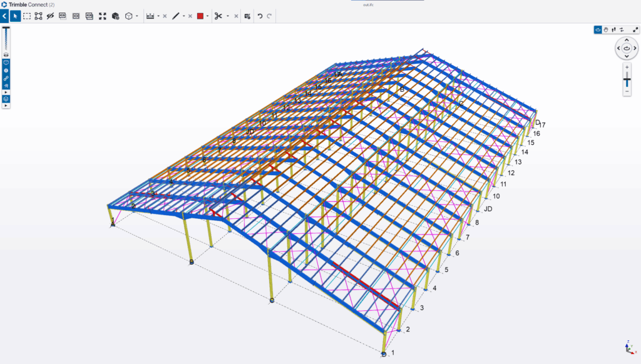This screenshot has width=641, height=364.
Task: Expand the clip plane scissors dropdown arrow
Action: coord(227,16)
